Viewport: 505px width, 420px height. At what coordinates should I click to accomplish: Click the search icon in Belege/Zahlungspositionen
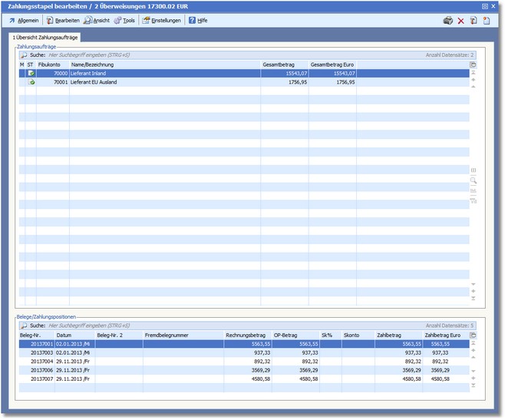pos(24,325)
